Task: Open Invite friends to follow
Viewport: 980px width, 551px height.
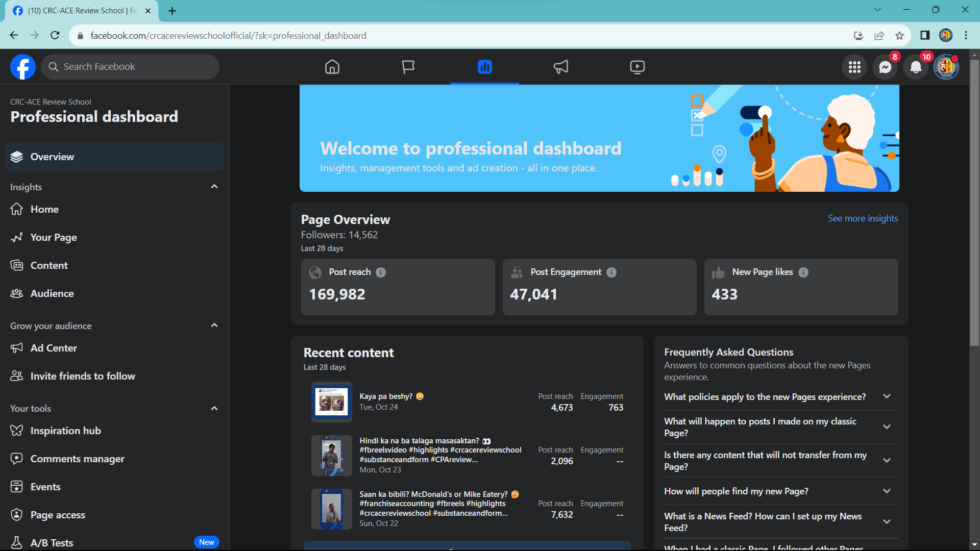Action: point(83,376)
